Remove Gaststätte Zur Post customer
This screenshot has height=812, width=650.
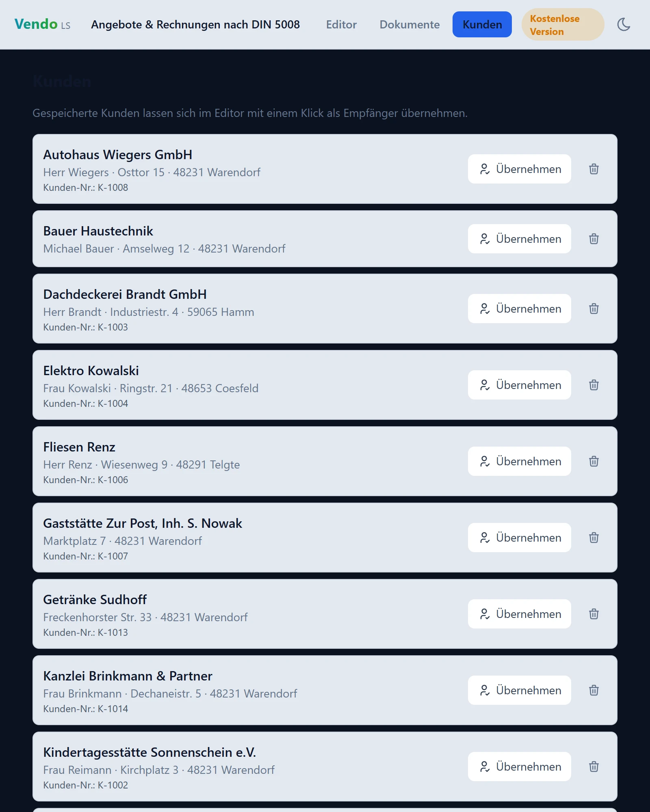click(594, 538)
